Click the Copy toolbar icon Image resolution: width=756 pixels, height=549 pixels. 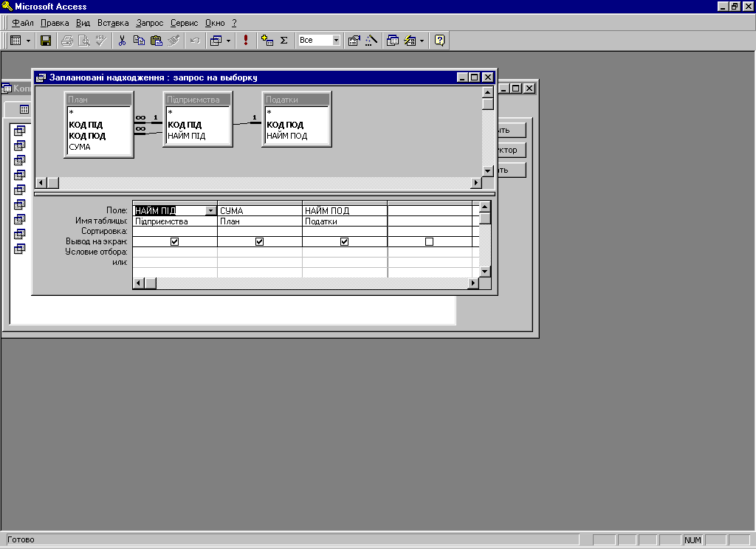point(139,41)
